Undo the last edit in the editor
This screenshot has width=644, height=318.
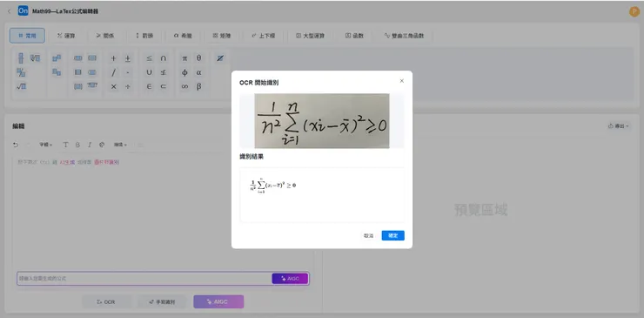(x=16, y=145)
